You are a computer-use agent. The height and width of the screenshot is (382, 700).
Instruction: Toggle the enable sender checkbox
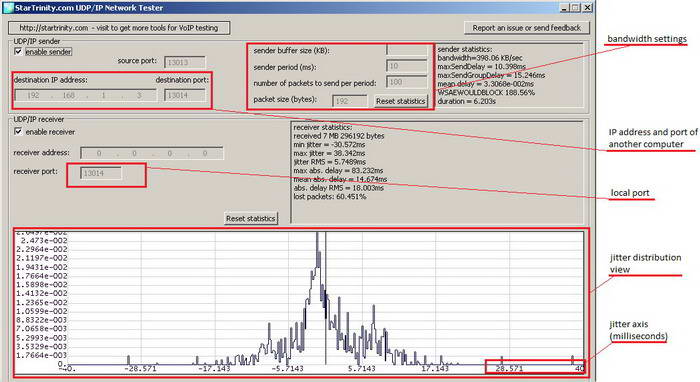[18, 52]
